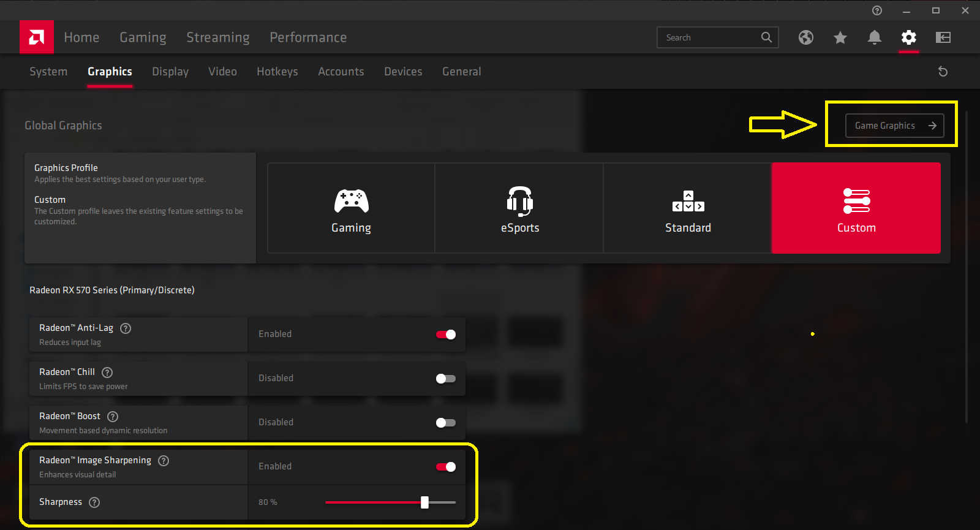Show help for Radeon Anti-Lag

[126, 328]
